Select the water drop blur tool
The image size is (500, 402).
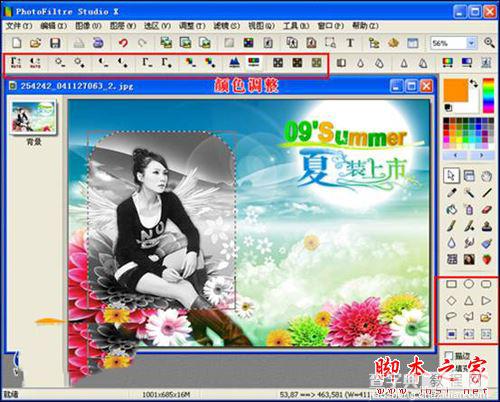pyautogui.click(x=451, y=243)
